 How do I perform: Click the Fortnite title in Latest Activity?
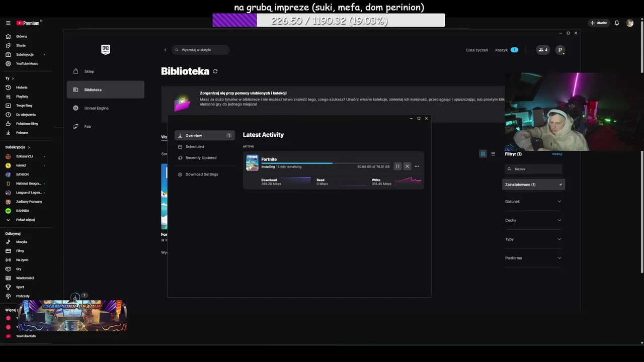click(x=269, y=159)
